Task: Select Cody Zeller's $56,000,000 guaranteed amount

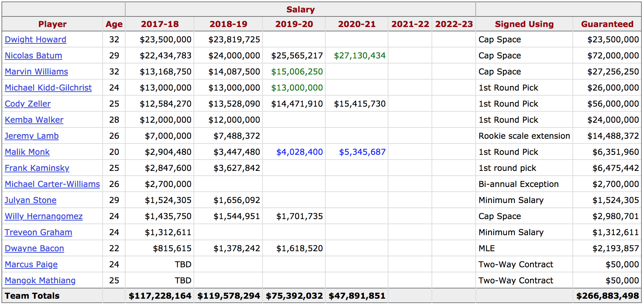Action: point(613,104)
